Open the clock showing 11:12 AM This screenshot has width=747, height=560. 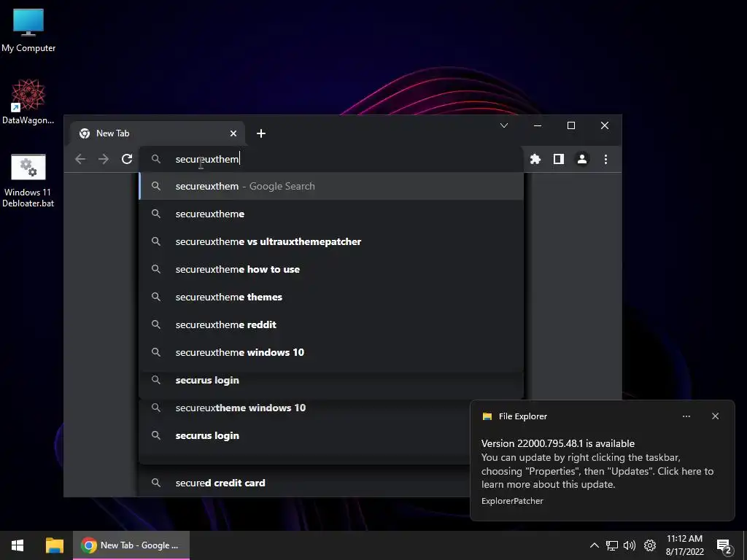[x=684, y=545]
